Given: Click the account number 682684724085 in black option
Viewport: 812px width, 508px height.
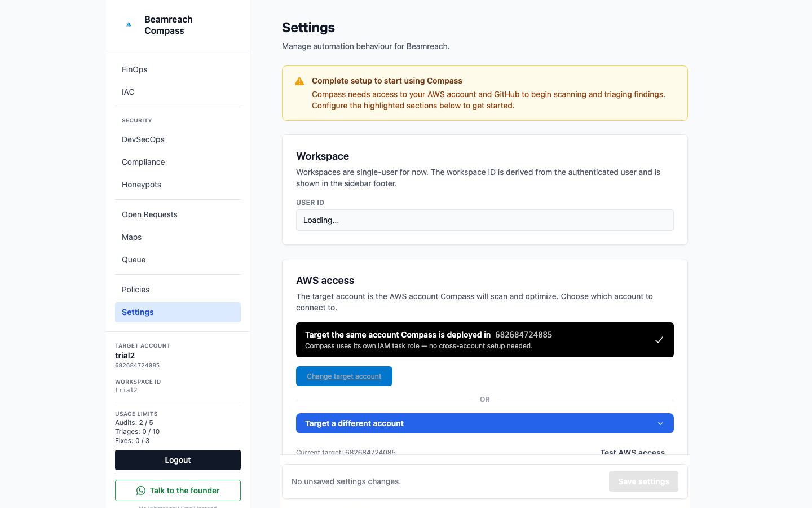Looking at the screenshot, I should pos(523,335).
